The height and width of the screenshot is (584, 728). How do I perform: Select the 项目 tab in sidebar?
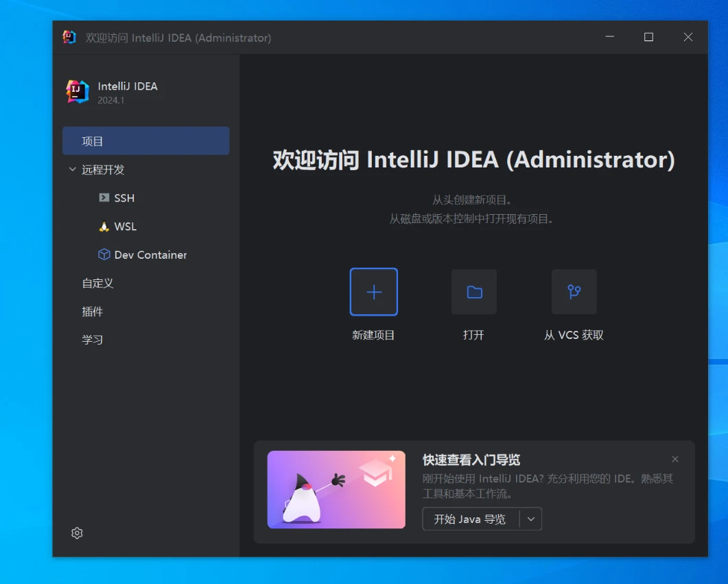(x=145, y=141)
